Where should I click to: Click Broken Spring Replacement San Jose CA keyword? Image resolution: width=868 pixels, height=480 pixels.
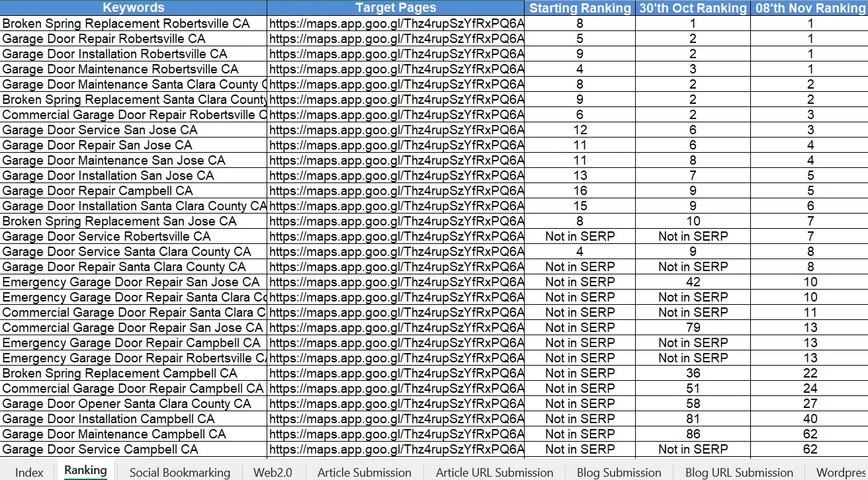click(x=134, y=221)
